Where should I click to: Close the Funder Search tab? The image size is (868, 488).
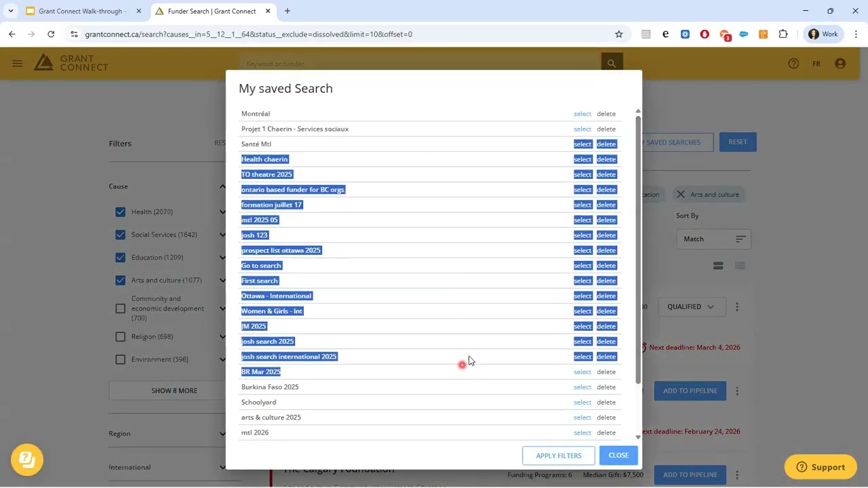tap(268, 11)
